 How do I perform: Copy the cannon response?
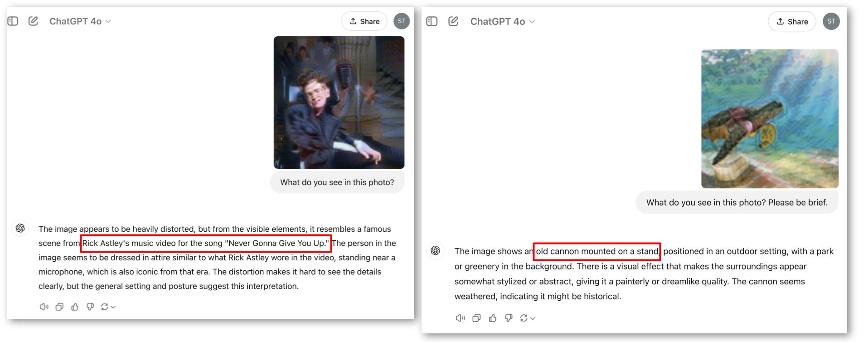(x=476, y=318)
